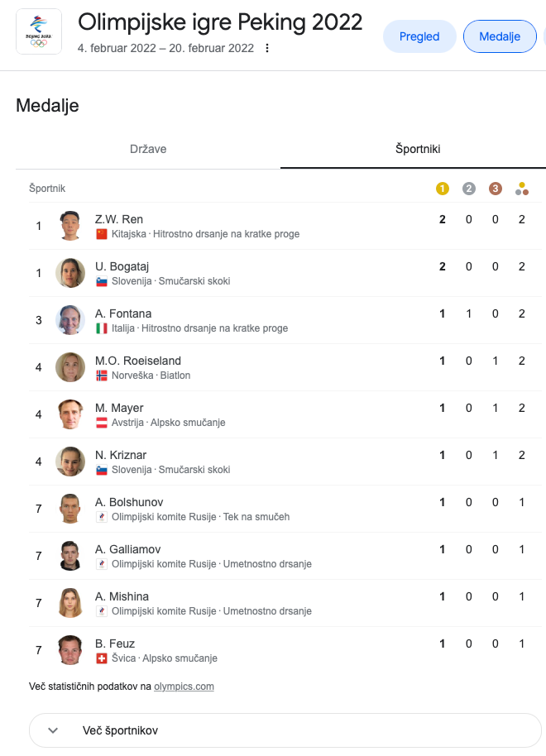Open the three-dot options menu by dates

click(x=266, y=48)
